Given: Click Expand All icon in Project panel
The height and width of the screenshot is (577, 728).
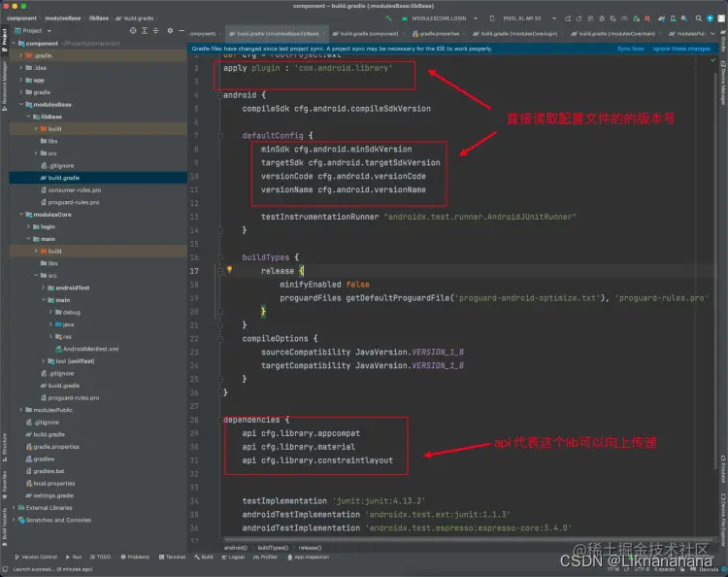Looking at the screenshot, I should click(x=145, y=31).
